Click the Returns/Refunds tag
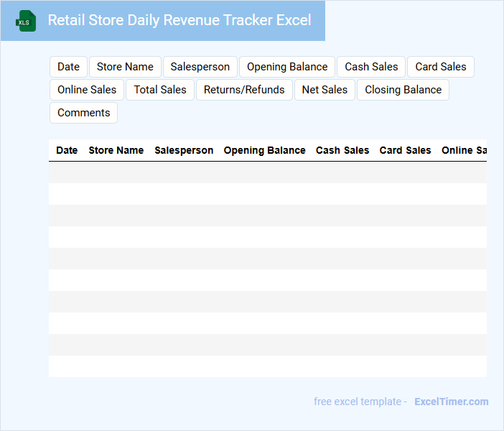Viewport: 504px width, 431px height. (244, 90)
